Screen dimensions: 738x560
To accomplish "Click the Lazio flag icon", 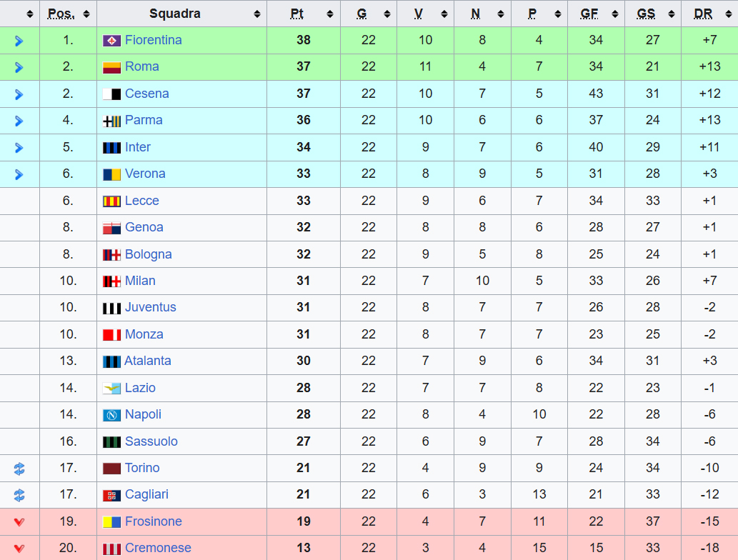I will pyautogui.click(x=111, y=389).
